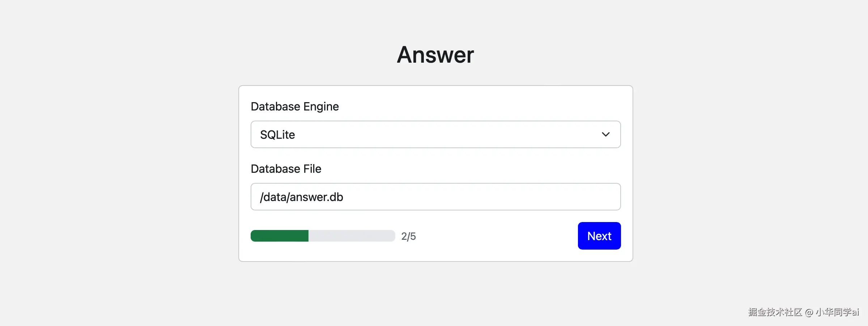This screenshot has height=326, width=868.
Task: Click the 2/5 step indicator
Action: [409, 236]
